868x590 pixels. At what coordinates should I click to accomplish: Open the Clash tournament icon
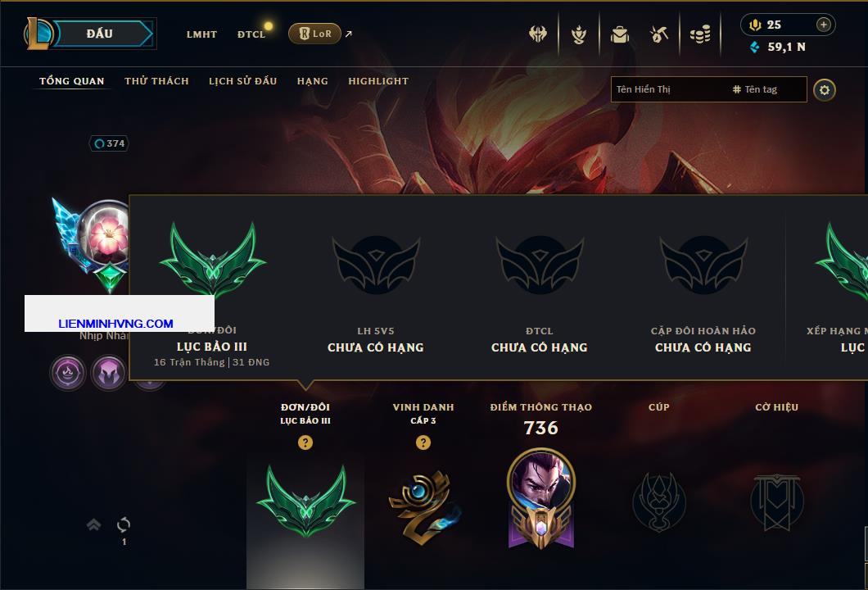[x=537, y=34]
